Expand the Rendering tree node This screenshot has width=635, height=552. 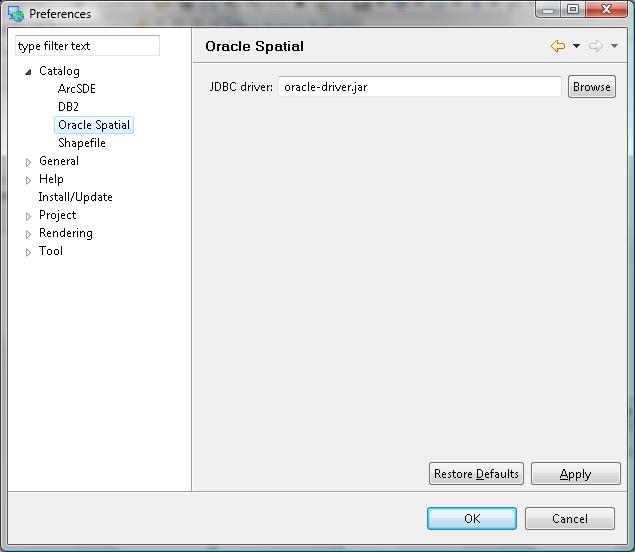28,234
